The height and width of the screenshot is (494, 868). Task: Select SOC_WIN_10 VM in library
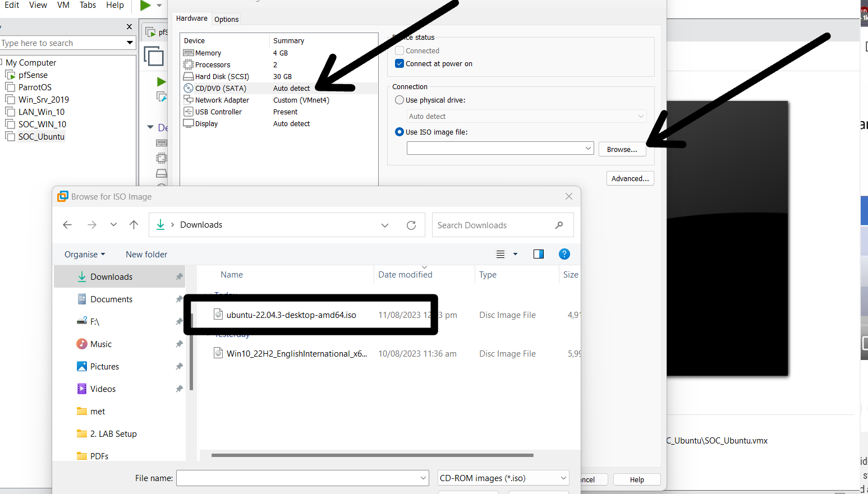coord(42,124)
